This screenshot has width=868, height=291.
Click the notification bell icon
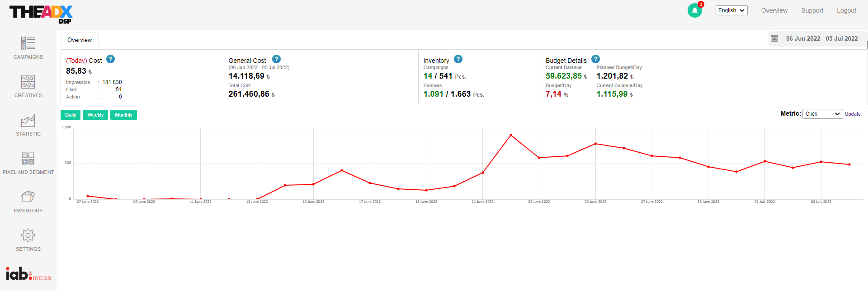pos(694,10)
